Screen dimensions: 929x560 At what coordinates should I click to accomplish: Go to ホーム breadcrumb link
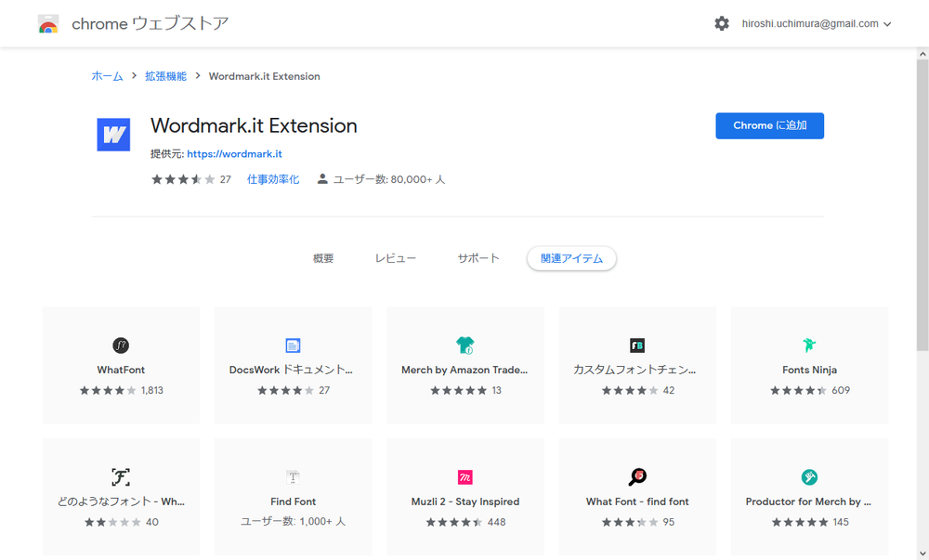click(107, 76)
